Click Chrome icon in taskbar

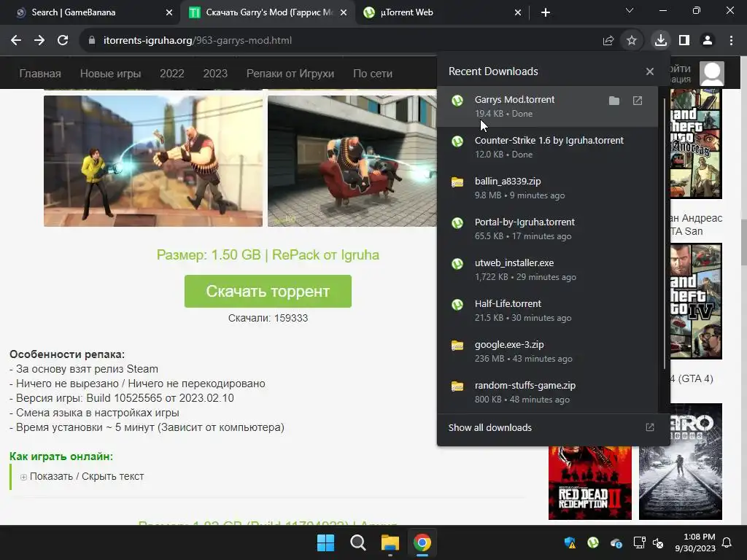(422, 542)
